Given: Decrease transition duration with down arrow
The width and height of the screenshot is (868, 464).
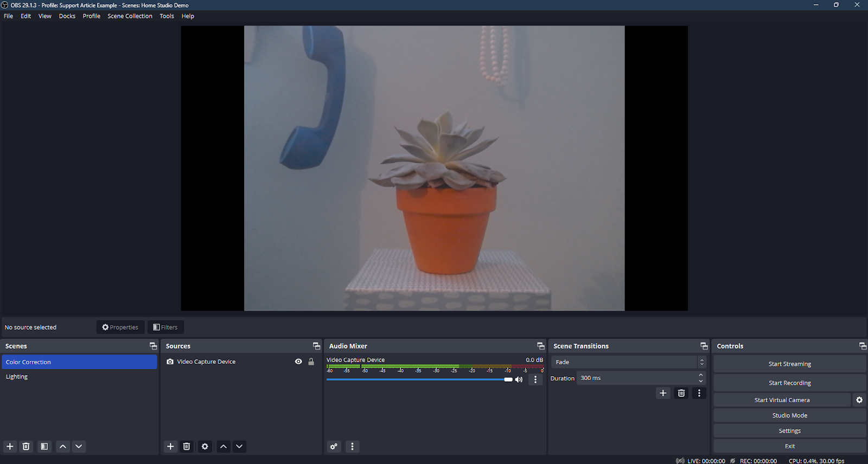Looking at the screenshot, I should 701,381.
